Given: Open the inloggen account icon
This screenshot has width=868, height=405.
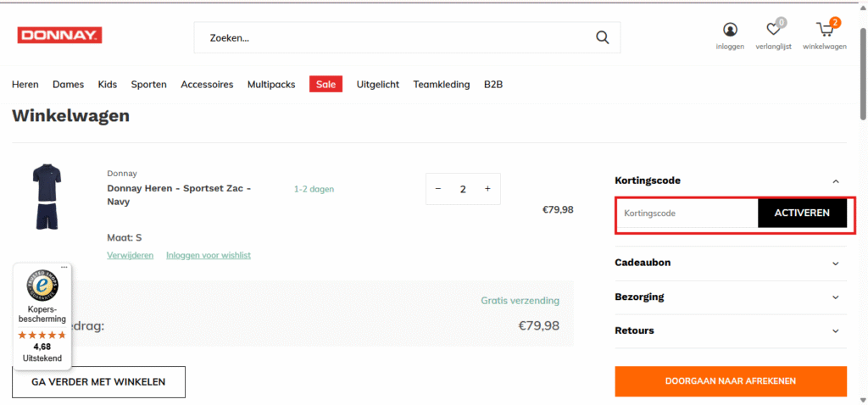Looking at the screenshot, I should coord(730,30).
